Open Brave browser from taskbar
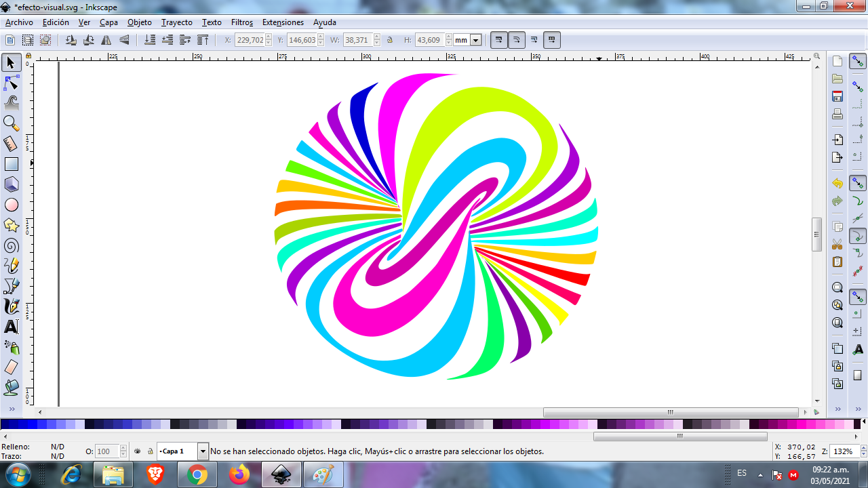 click(x=155, y=474)
